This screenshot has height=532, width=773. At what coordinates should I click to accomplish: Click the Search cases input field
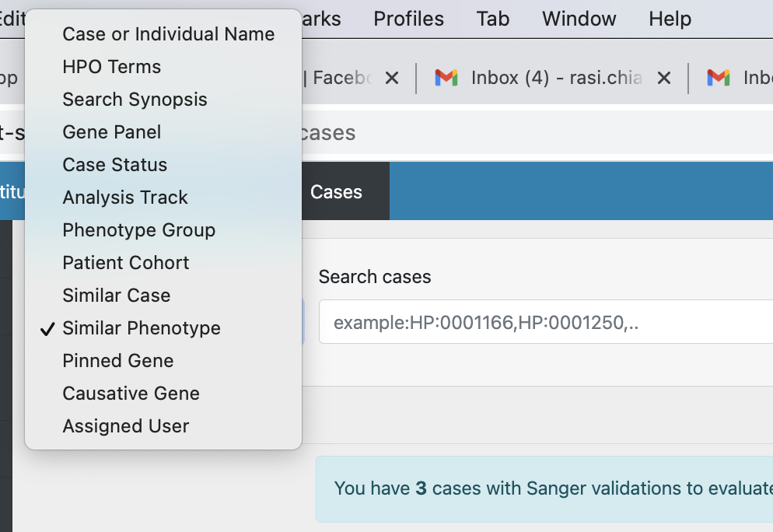(x=544, y=321)
